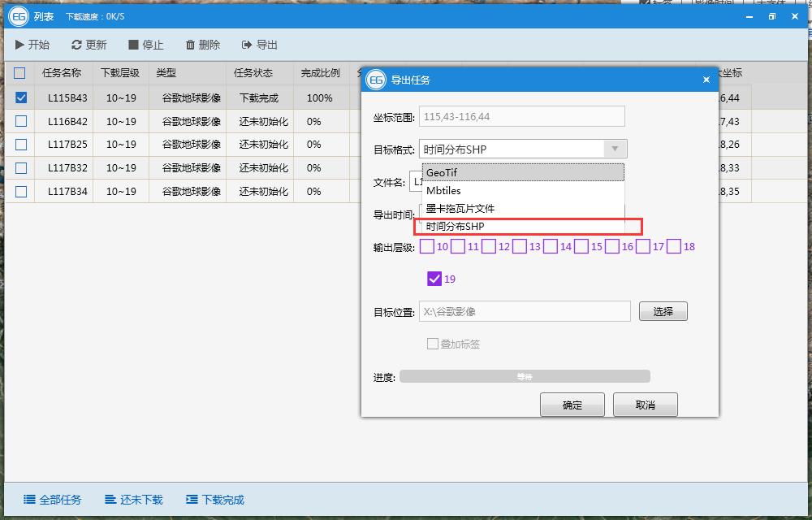Click the 开始 (Start) play icon
Screen dimensions: 812x520
19,45
